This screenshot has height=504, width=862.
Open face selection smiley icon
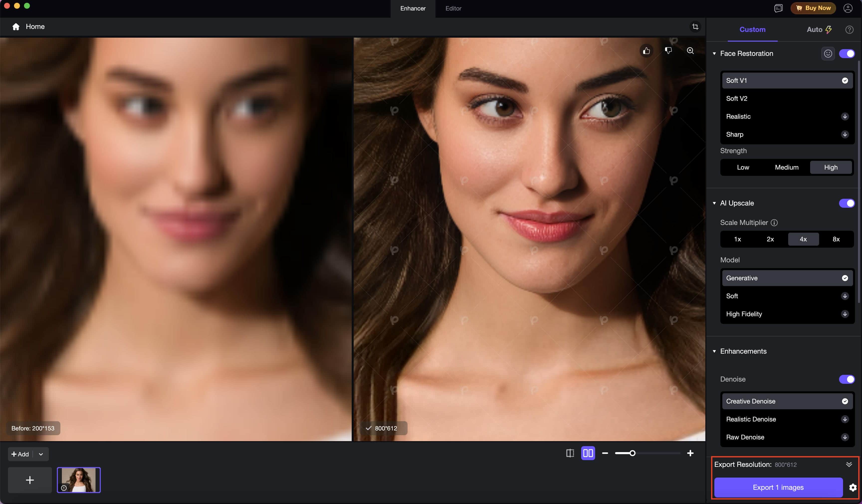coord(828,53)
